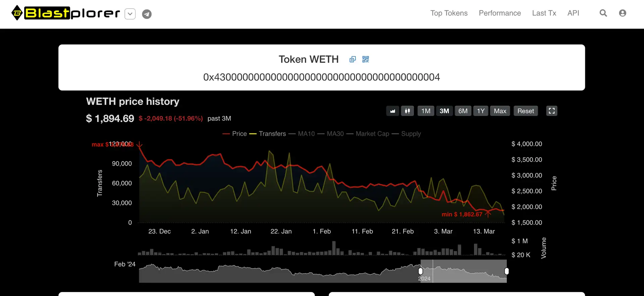Hide the Transfers series in legend
This screenshot has height=296, width=644.
pos(268,134)
